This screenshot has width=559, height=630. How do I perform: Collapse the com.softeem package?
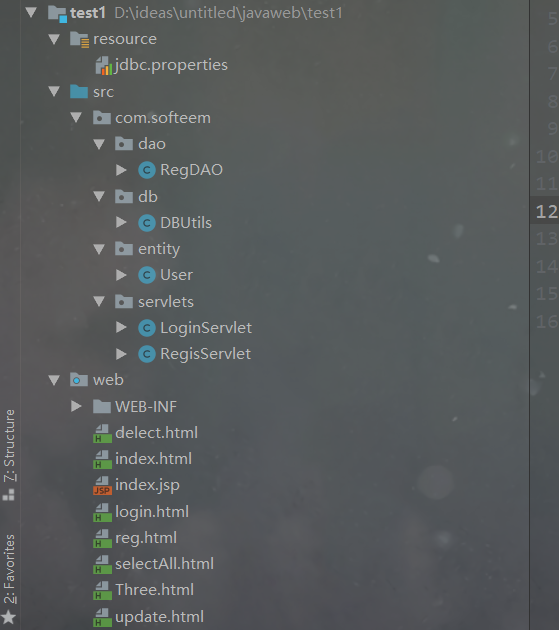point(76,117)
